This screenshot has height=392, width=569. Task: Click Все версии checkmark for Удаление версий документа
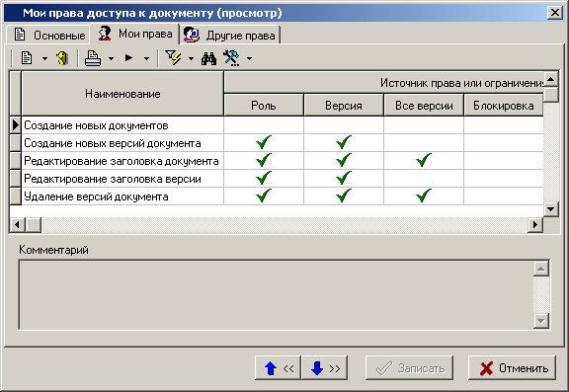coord(424,196)
